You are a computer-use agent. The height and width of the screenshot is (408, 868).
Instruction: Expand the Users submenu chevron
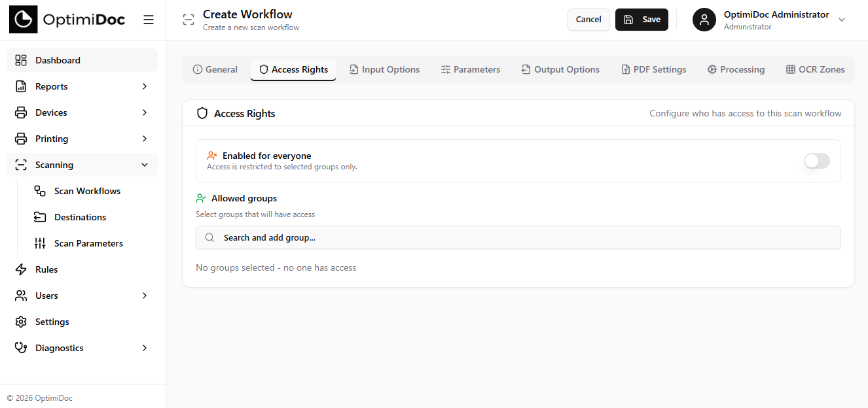(x=145, y=296)
